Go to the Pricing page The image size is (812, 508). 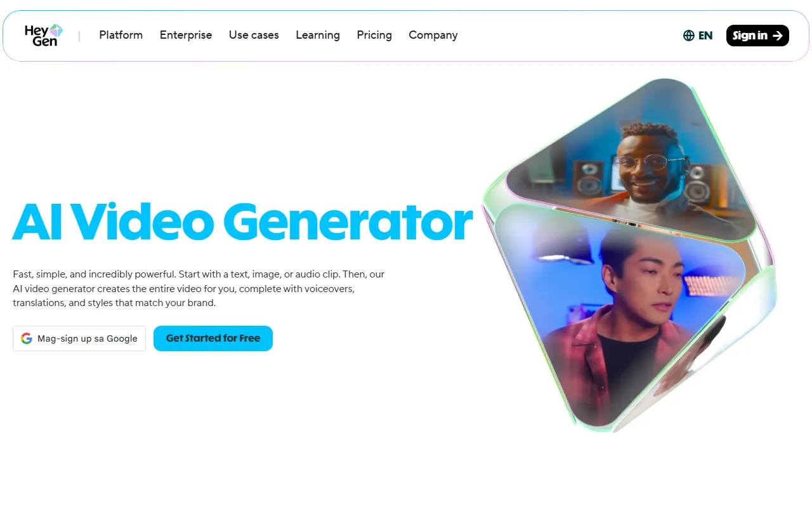(374, 35)
